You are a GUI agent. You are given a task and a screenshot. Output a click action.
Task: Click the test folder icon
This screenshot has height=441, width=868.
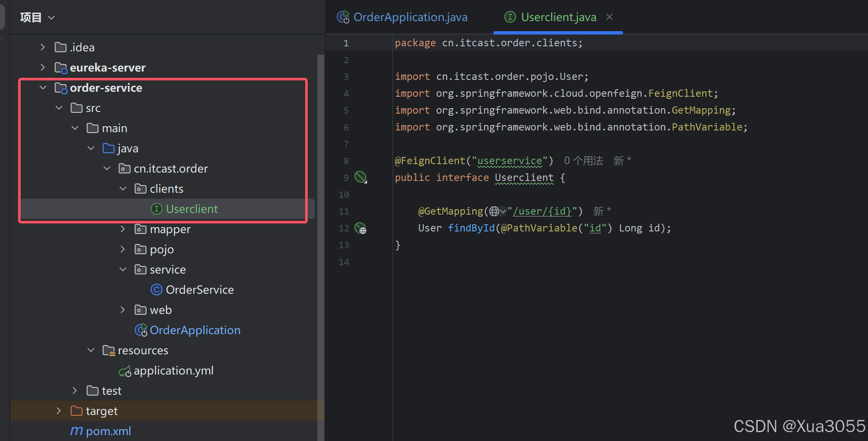93,391
